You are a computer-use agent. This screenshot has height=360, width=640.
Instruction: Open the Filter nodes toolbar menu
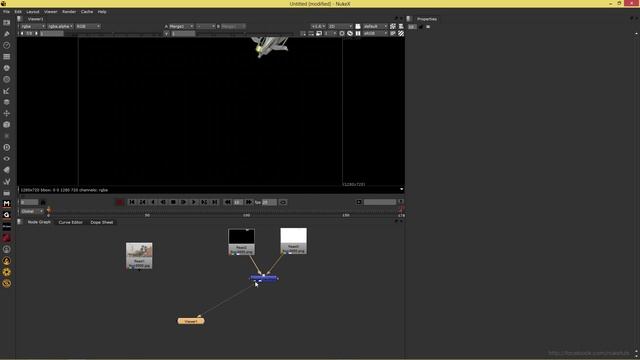coord(7,80)
